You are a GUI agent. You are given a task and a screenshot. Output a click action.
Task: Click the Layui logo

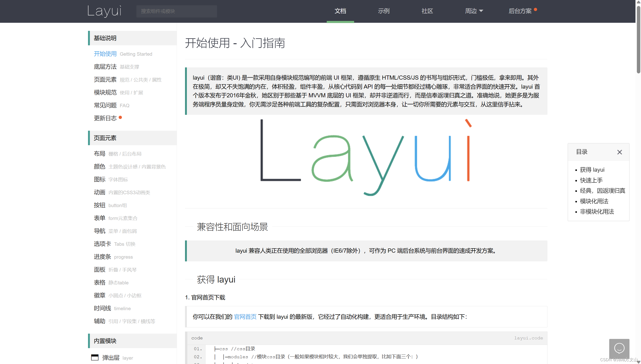coord(104,11)
